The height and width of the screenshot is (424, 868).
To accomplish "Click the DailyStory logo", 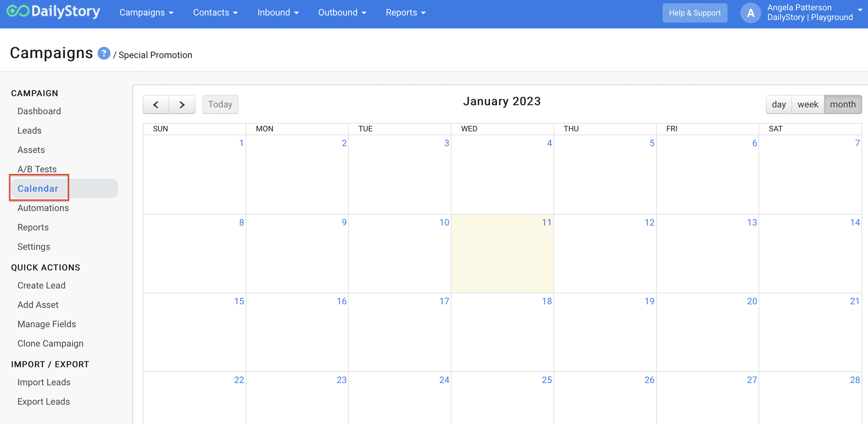I will click(53, 12).
